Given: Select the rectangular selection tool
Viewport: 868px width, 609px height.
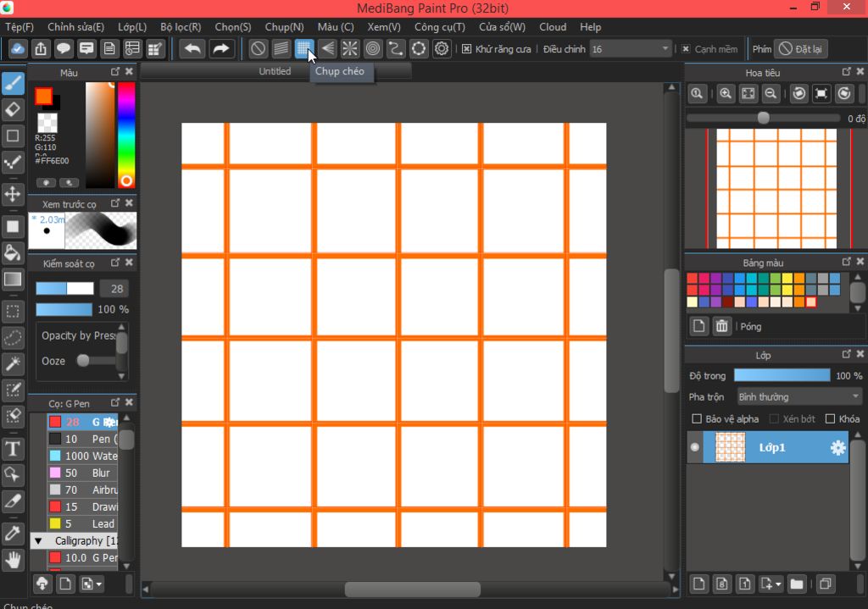Looking at the screenshot, I should [x=14, y=311].
